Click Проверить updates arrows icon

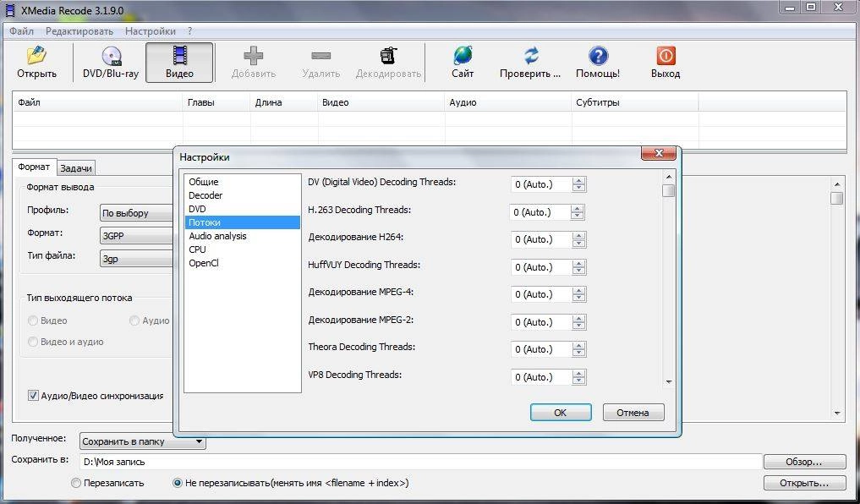tap(530, 56)
